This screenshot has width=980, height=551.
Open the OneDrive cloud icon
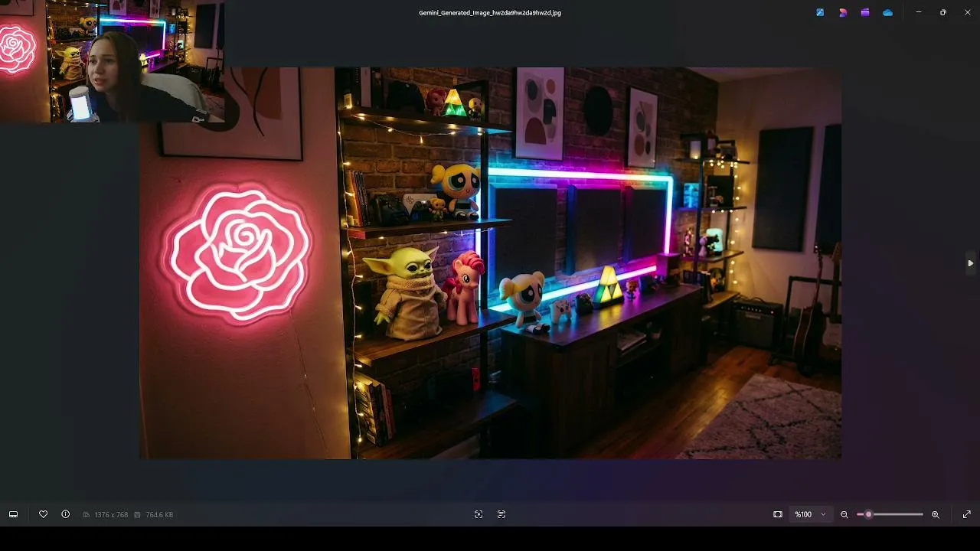coord(888,12)
